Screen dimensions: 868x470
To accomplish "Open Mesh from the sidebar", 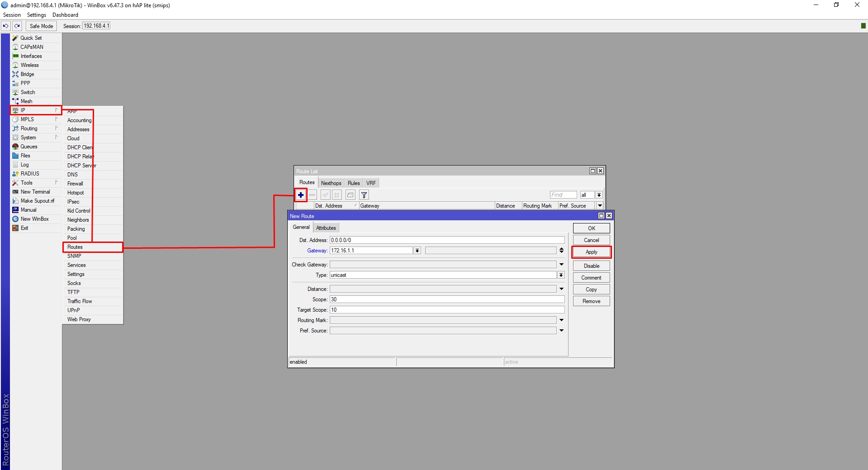I will 36,101.
